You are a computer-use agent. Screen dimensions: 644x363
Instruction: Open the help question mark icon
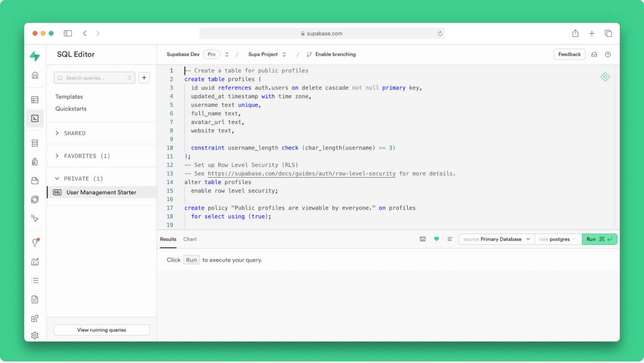point(608,55)
